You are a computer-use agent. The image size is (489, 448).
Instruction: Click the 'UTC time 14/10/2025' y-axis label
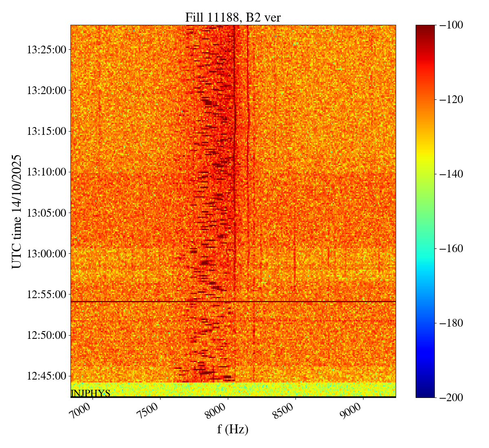click(17, 211)
